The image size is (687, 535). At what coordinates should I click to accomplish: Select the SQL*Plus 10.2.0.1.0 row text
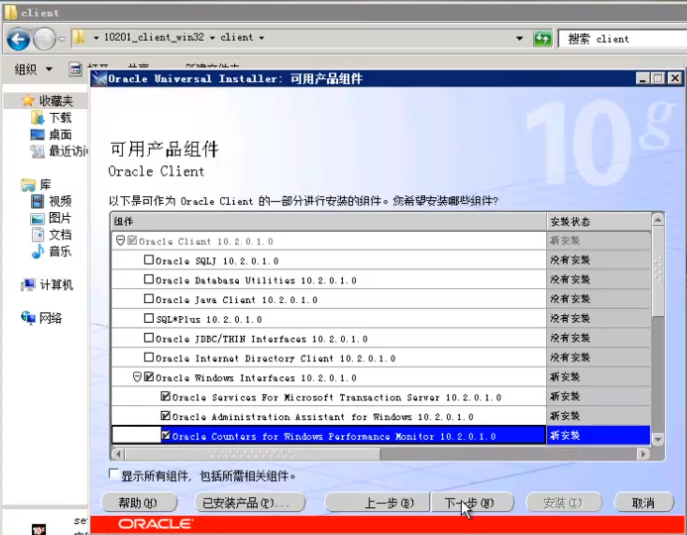[209, 319]
